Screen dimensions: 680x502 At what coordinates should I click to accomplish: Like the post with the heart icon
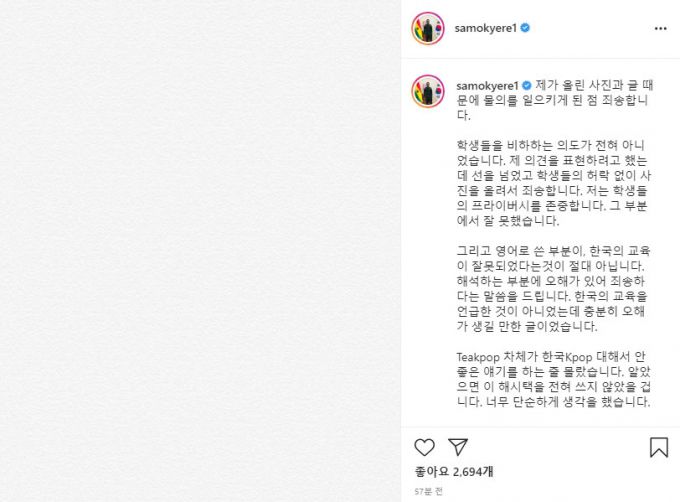point(425,447)
